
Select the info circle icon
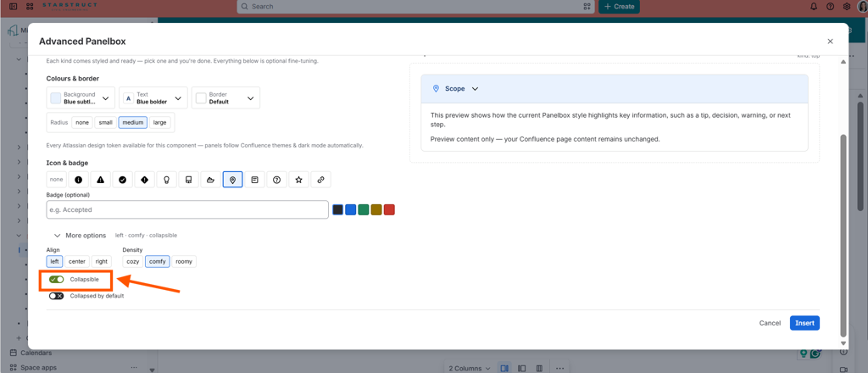(79, 180)
